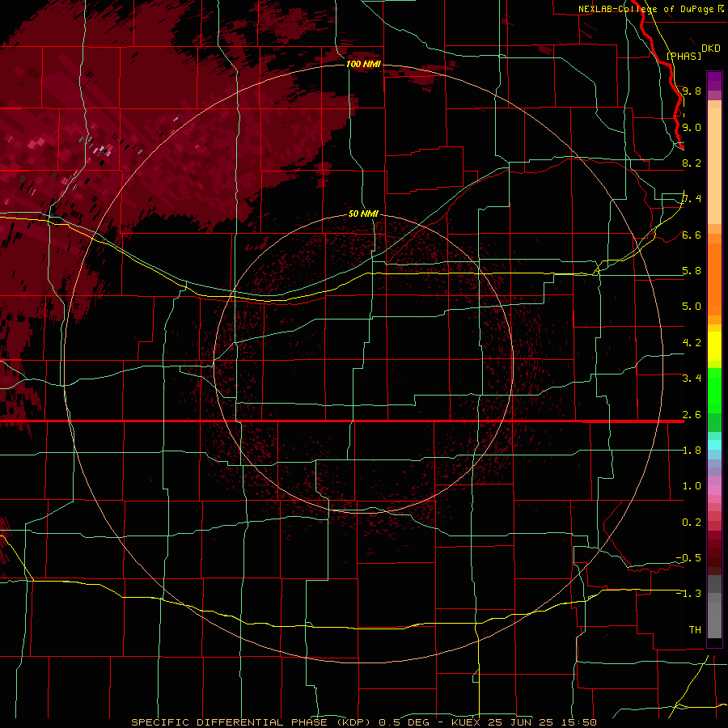728x728 pixels.
Task: Click the 0.5 DEG elevation text in caption
Action: [x=405, y=722]
